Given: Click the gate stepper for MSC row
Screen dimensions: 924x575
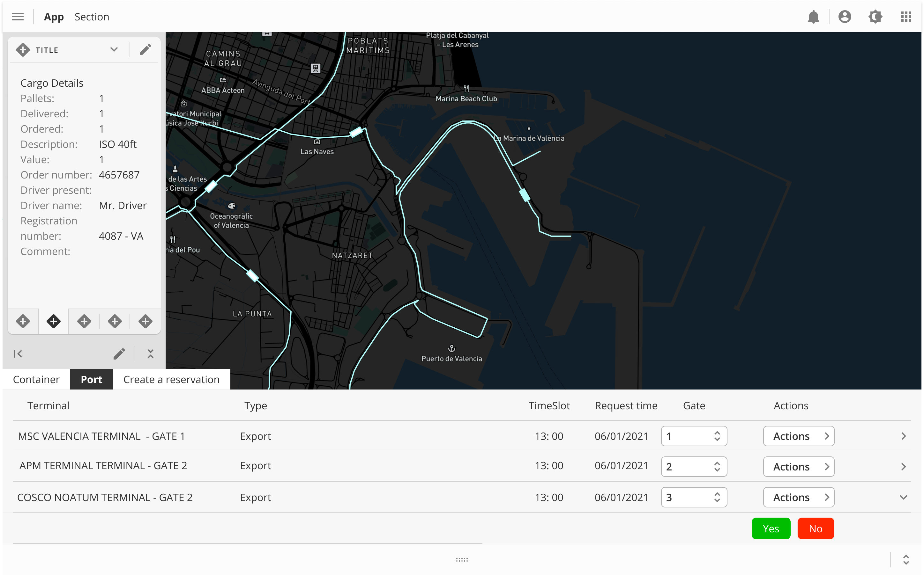Looking at the screenshot, I should click(x=717, y=436).
